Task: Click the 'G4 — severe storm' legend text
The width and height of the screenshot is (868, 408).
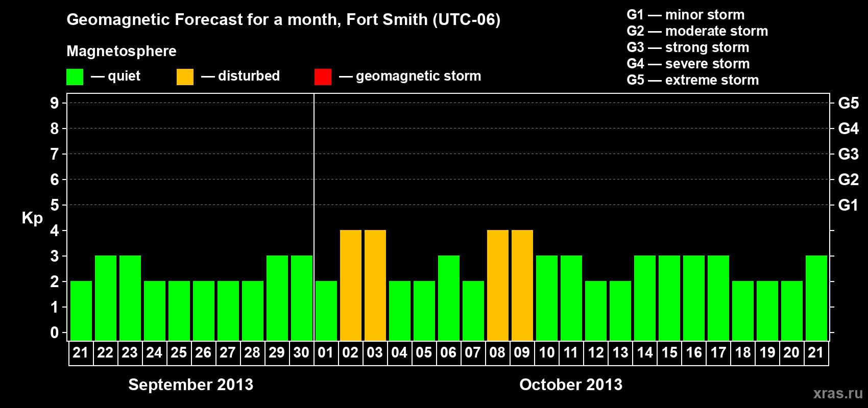Action: tap(688, 64)
